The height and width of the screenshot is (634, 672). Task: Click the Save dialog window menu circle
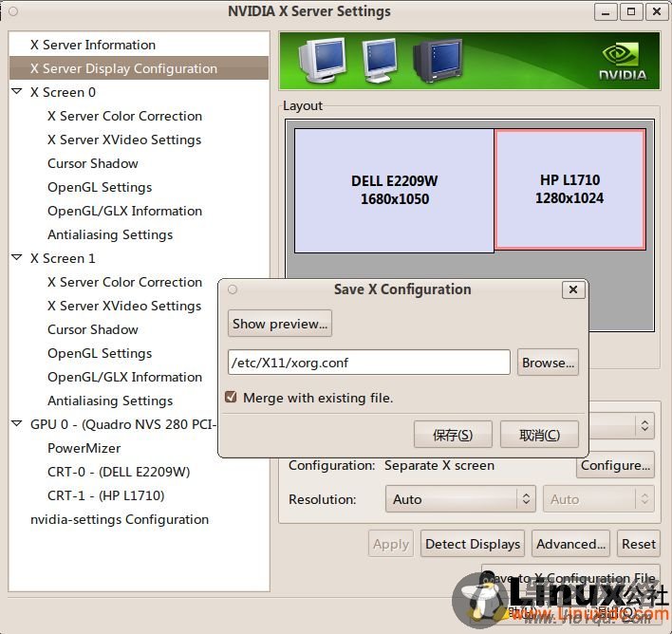click(233, 289)
